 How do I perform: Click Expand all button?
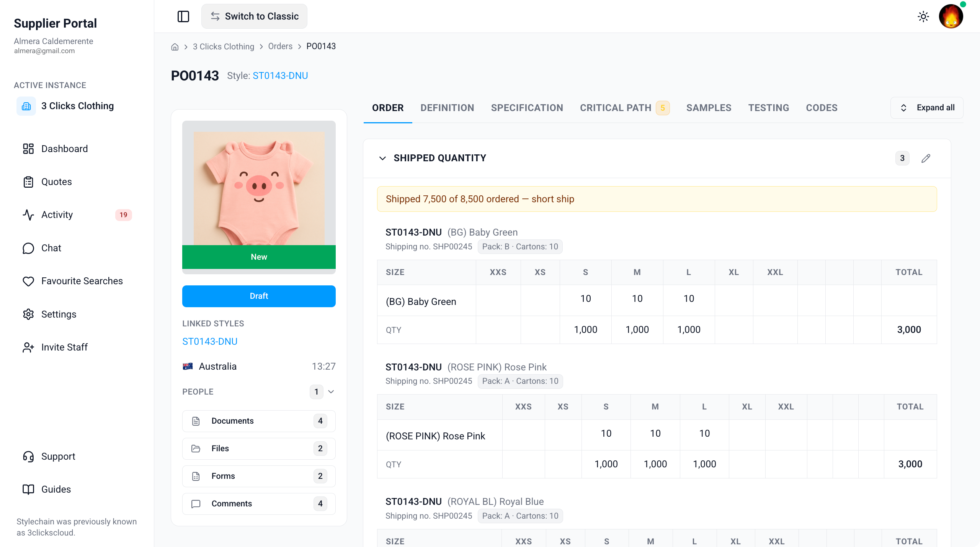click(x=927, y=108)
